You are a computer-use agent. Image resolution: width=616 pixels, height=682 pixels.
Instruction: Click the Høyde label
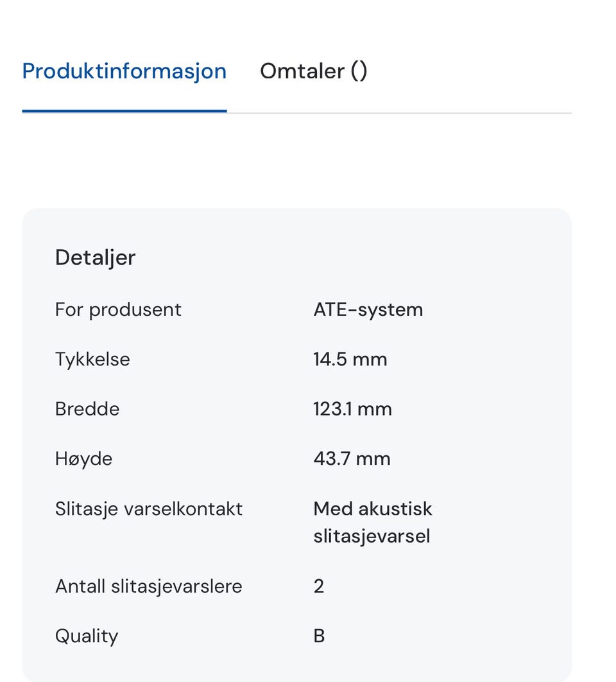tap(84, 459)
